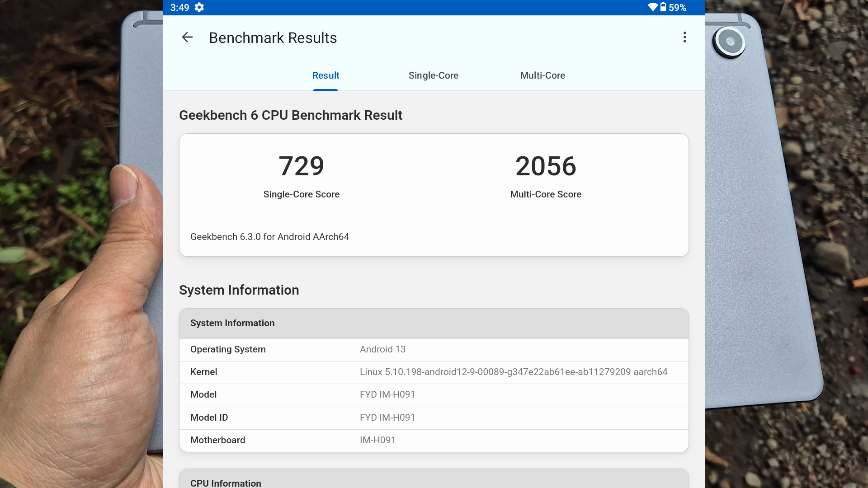Tap the battery status icon
The width and height of the screenshot is (868, 488).
pyautogui.click(x=663, y=7)
